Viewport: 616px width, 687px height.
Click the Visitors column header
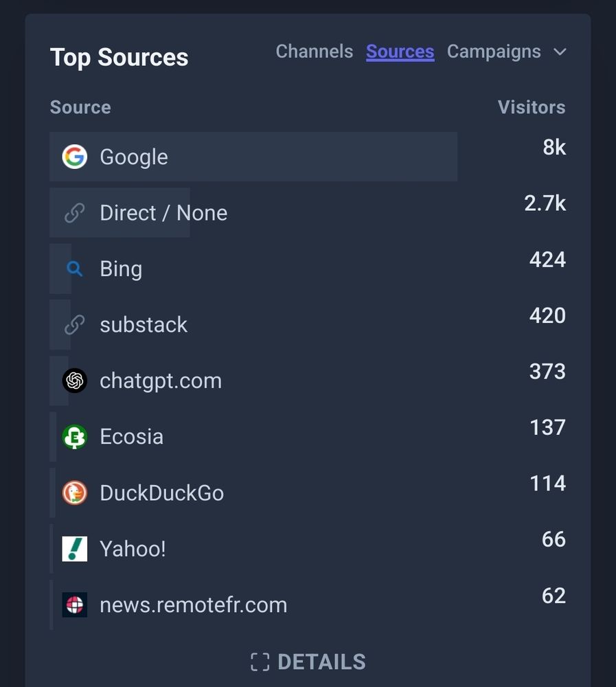click(x=532, y=107)
